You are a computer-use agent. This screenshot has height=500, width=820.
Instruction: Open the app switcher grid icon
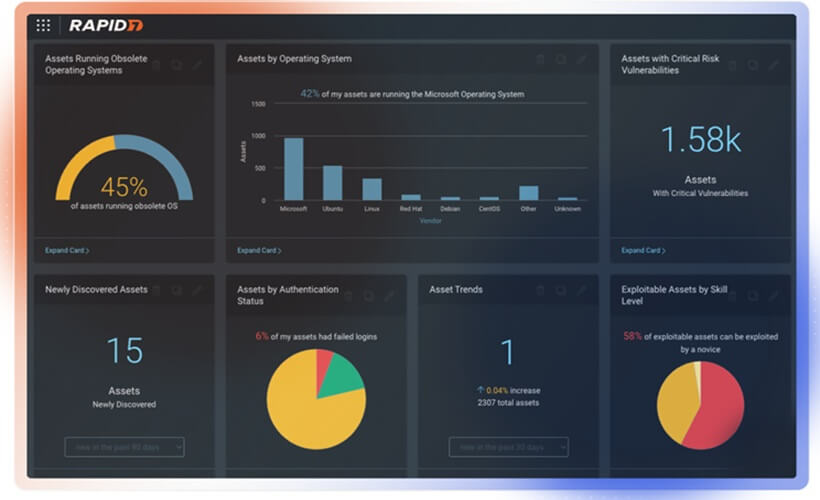pos(43,25)
